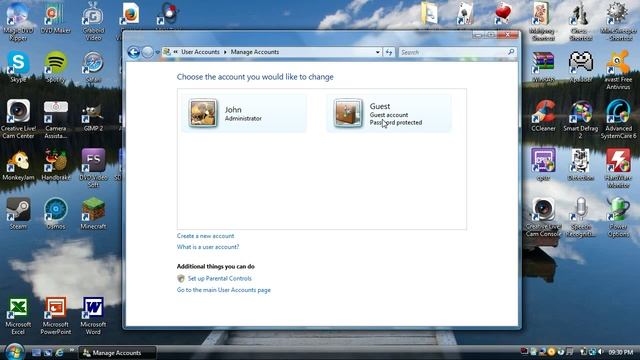The height and width of the screenshot is (360, 640).
Task: Select the Camera Assistant desktop icon
Action: click(x=56, y=119)
